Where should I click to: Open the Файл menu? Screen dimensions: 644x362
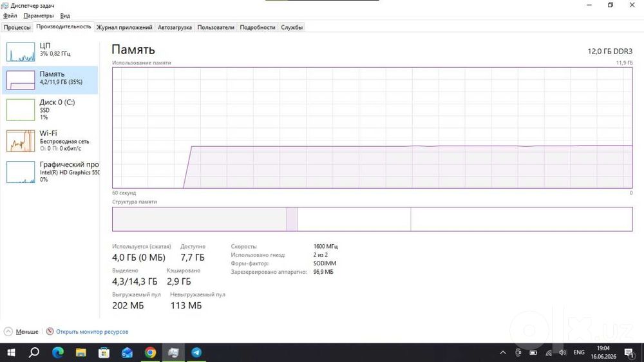pos(10,15)
